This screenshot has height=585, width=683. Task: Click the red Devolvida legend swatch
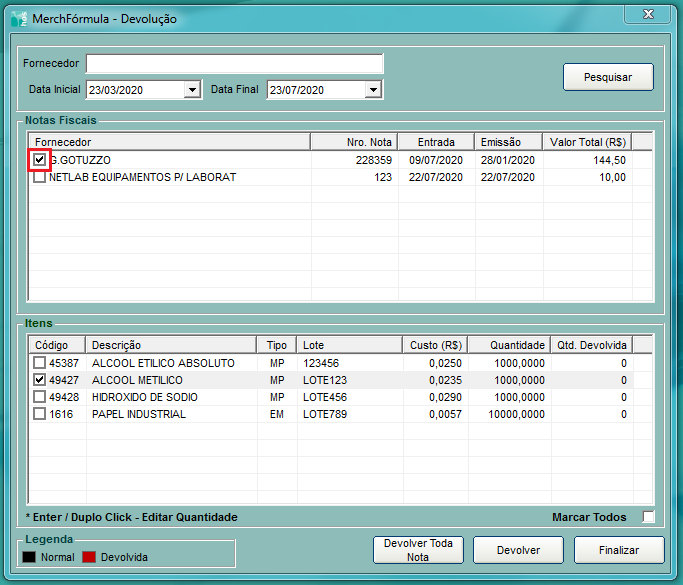[89, 557]
